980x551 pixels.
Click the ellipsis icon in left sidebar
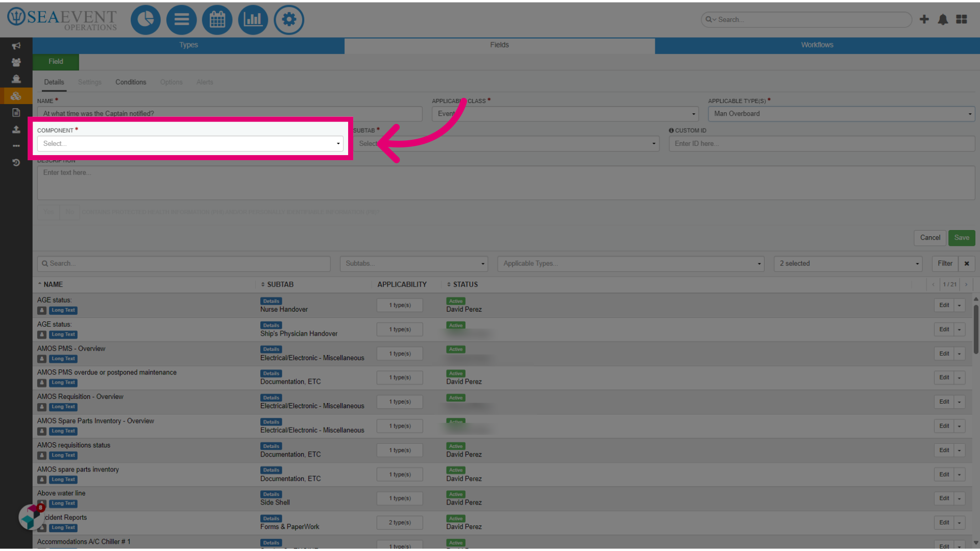tap(16, 146)
